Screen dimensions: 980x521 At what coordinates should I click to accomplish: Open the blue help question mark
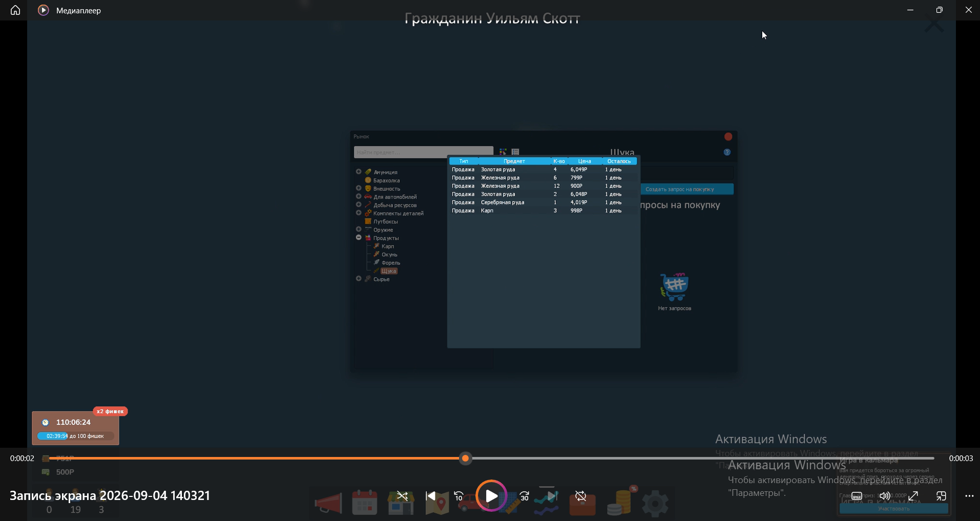(727, 152)
